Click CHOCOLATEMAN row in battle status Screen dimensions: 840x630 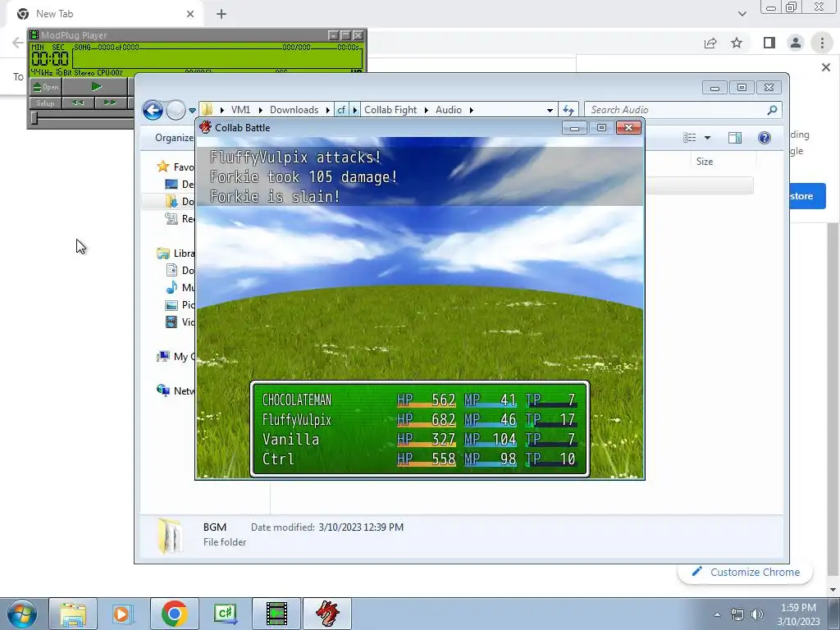(x=419, y=400)
